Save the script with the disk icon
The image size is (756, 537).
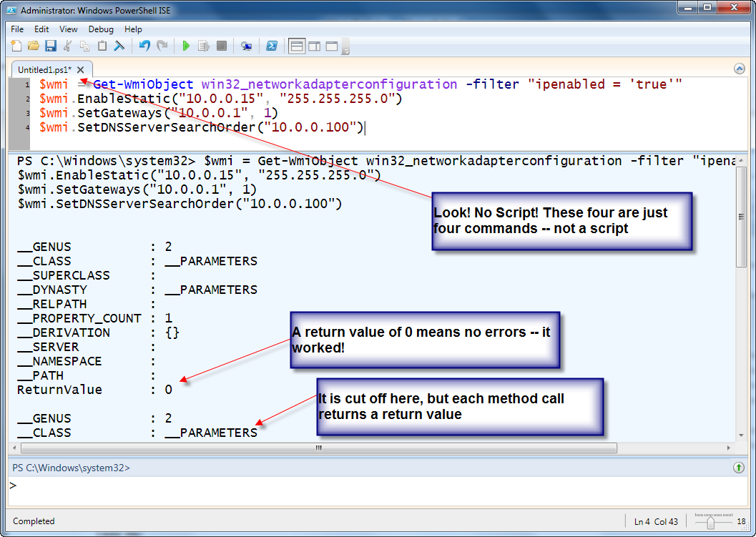click(50, 46)
